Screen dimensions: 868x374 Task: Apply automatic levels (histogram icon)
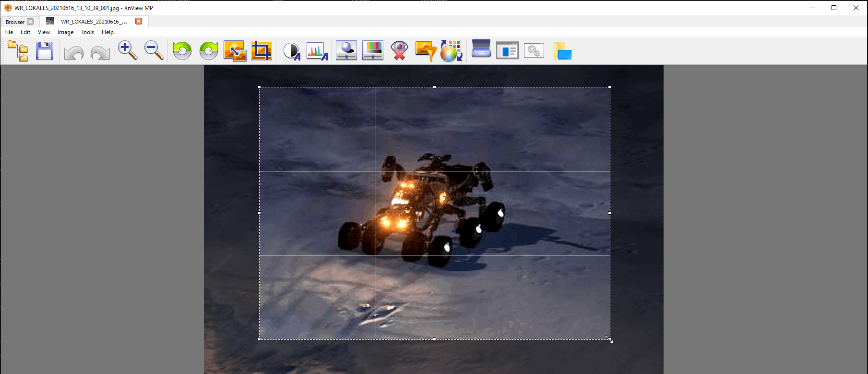pyautogui.click(x=317, y=51)
